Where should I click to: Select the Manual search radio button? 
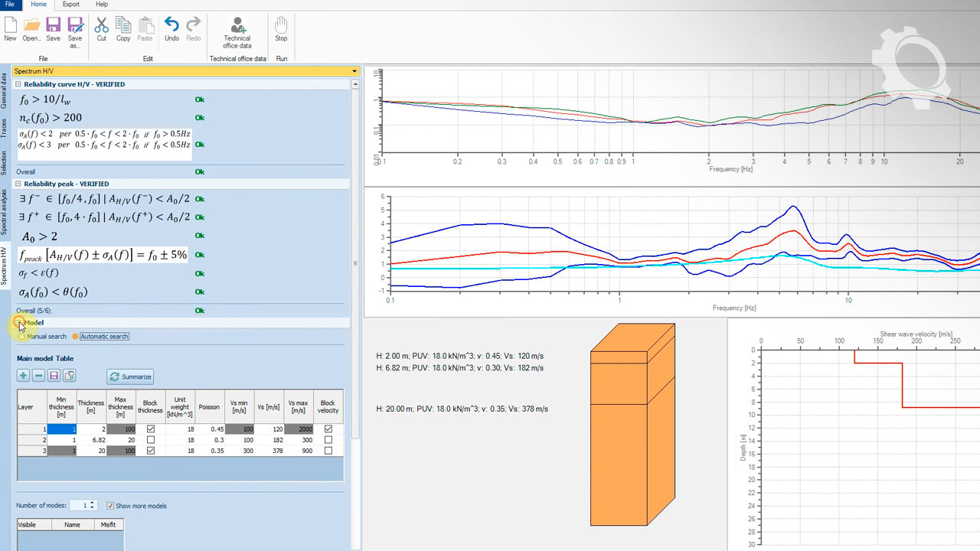tap(22, 337)
